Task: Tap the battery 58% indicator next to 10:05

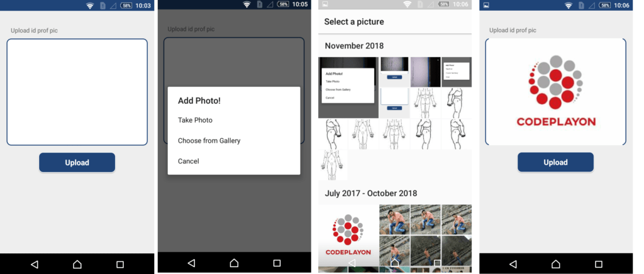Action: [283, 4]
